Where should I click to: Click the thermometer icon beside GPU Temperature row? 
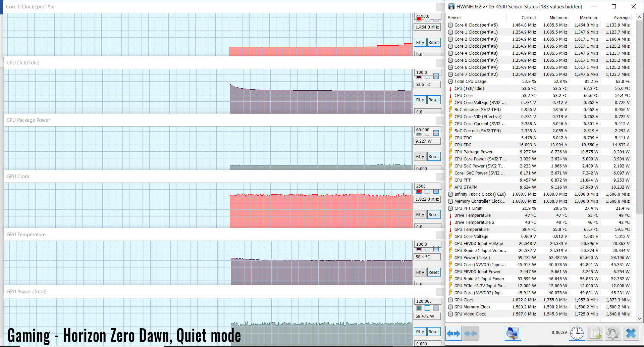(450, 230)
